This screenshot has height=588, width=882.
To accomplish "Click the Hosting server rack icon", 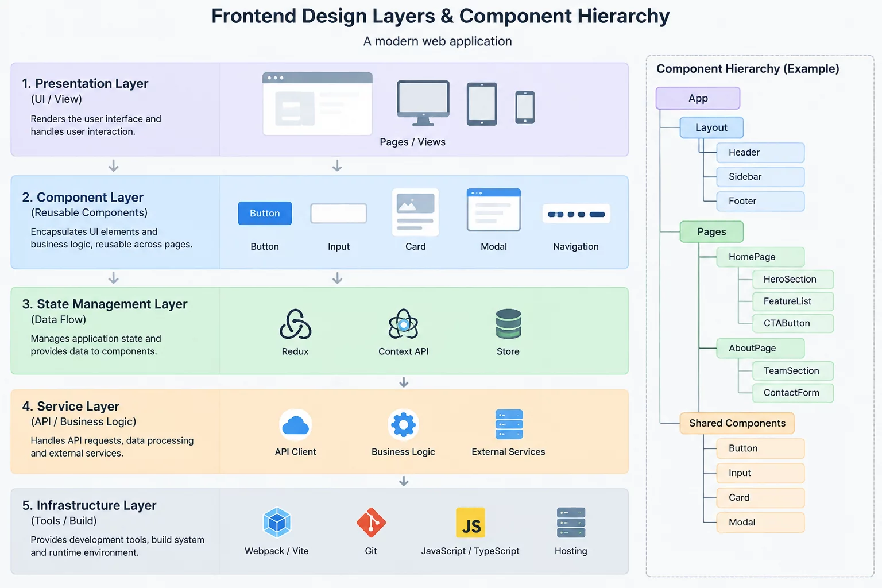I will point(571,523).
